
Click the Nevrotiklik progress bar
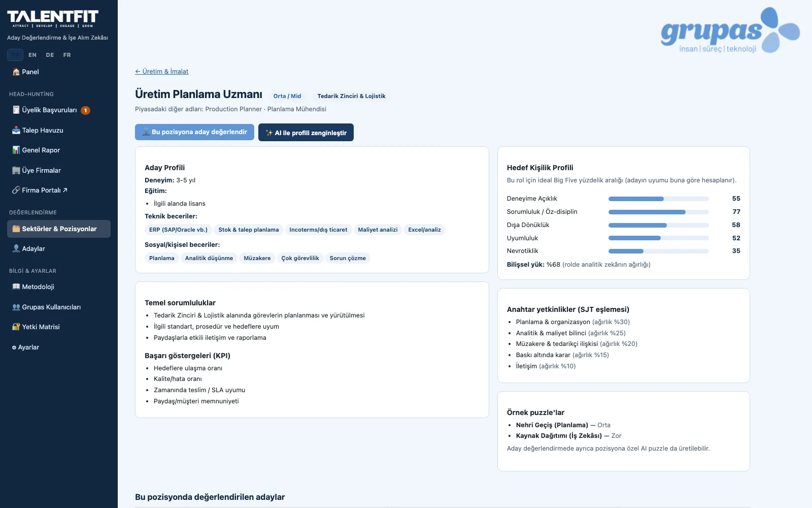click(x=659, y=251)
